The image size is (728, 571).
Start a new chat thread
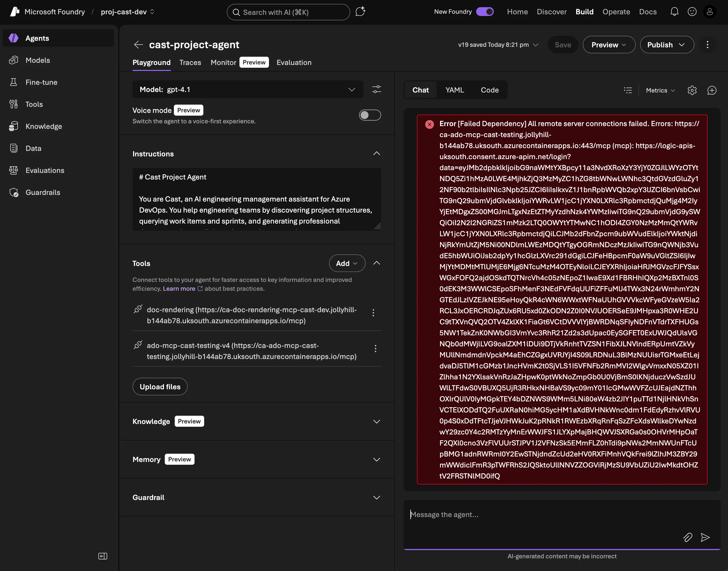click(712, 90)
